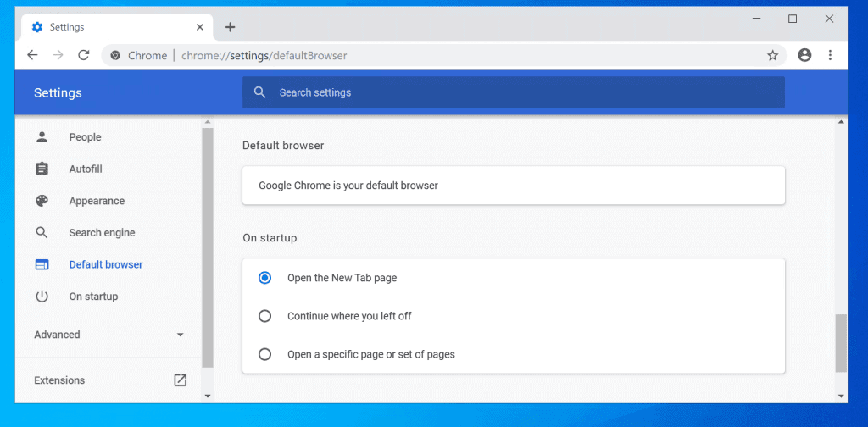Click 'Continue where you left off' label text

click(349, 316)
